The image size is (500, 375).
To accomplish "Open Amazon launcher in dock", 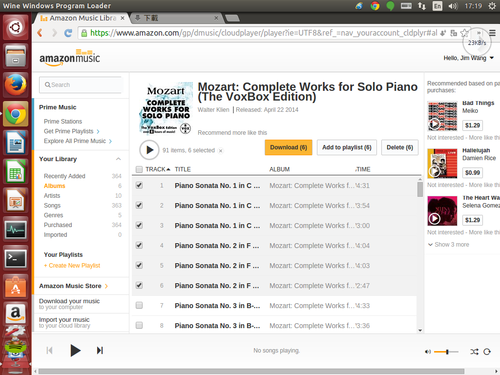I will click(x=15, y=314).
